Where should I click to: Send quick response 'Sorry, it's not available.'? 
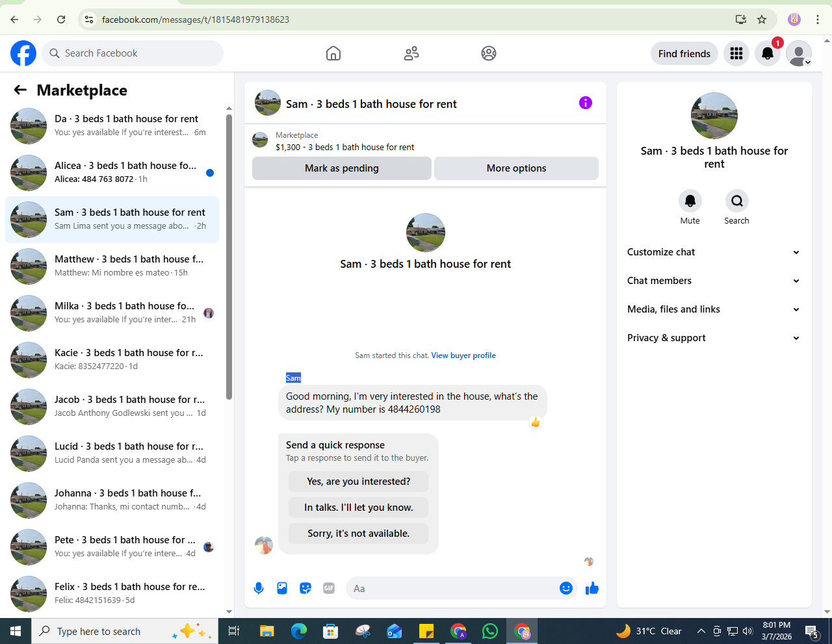pos(359,534)
